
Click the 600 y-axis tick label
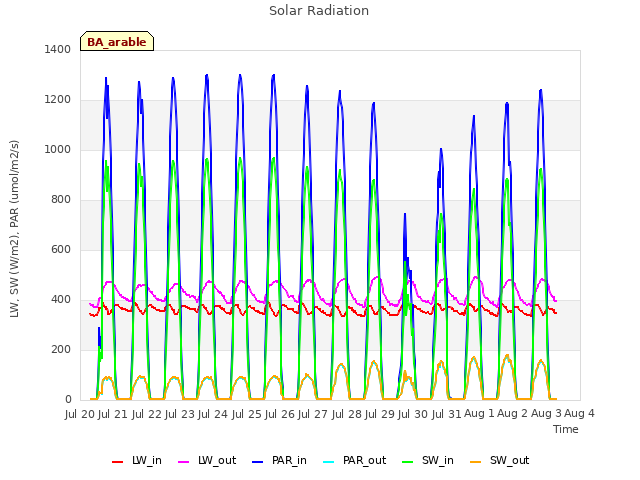[61, 249]
